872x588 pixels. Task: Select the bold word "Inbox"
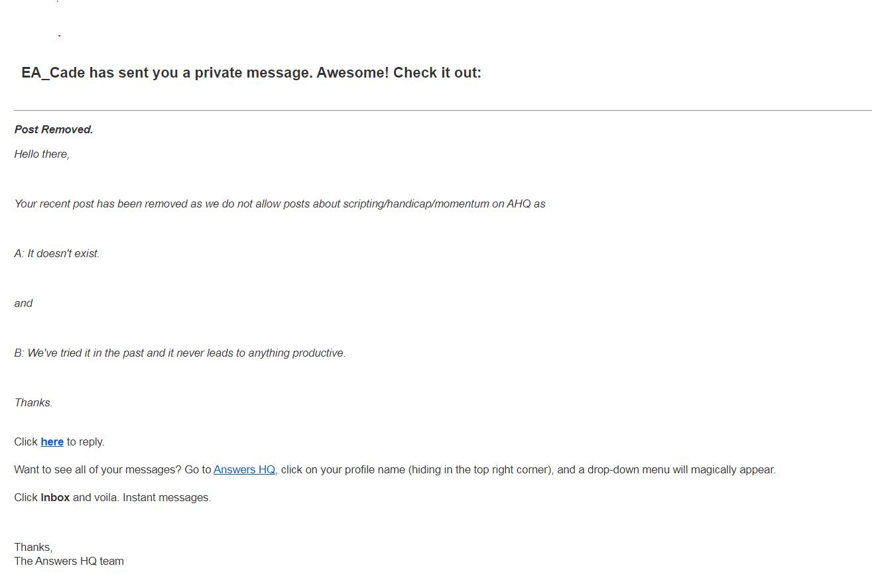55,497
